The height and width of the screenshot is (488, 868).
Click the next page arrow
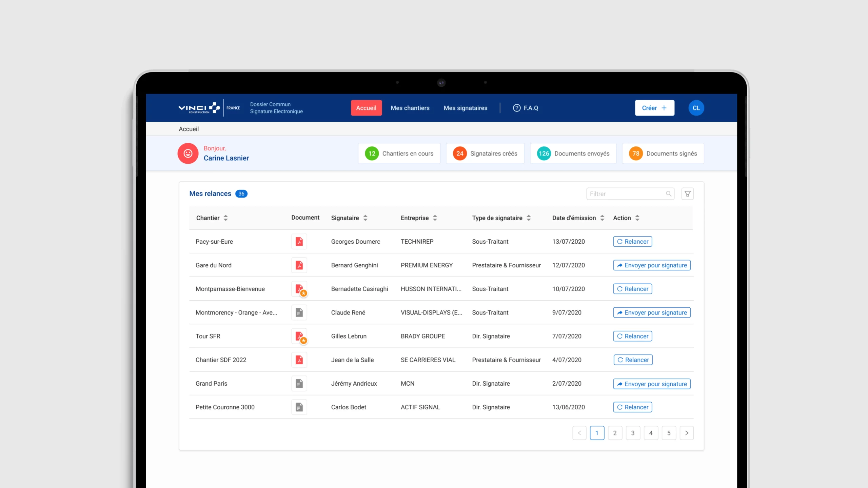pos(687,433)
